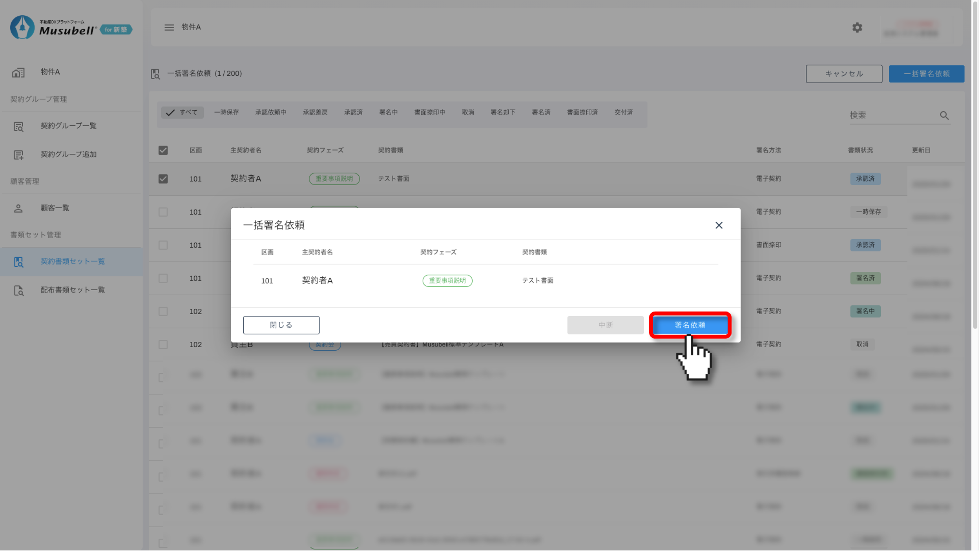Image resolution: width=980 pixels, height=552 pixels.
Task: Open 顧客一覧 person icon
Action: pyautogui.click(x=18, y=208)
